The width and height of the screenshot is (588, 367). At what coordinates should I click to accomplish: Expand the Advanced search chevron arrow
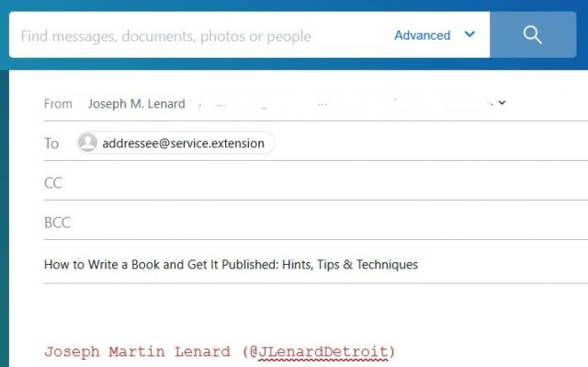469,35
